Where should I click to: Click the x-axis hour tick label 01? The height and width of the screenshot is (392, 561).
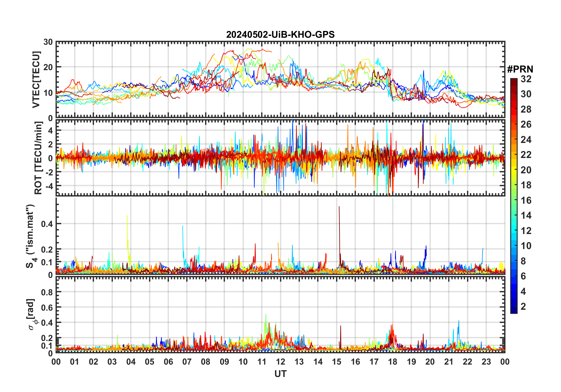75,362
